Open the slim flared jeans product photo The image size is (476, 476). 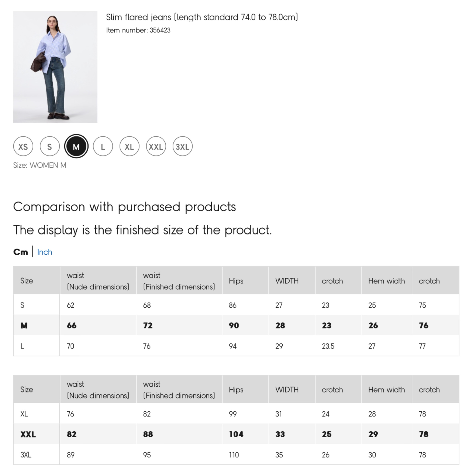coord(55,67)
